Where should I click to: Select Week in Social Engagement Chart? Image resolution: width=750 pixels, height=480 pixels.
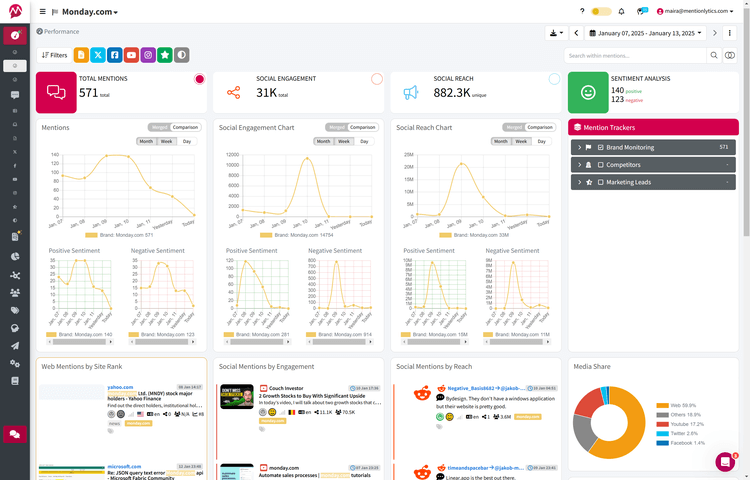click(344, 141)
